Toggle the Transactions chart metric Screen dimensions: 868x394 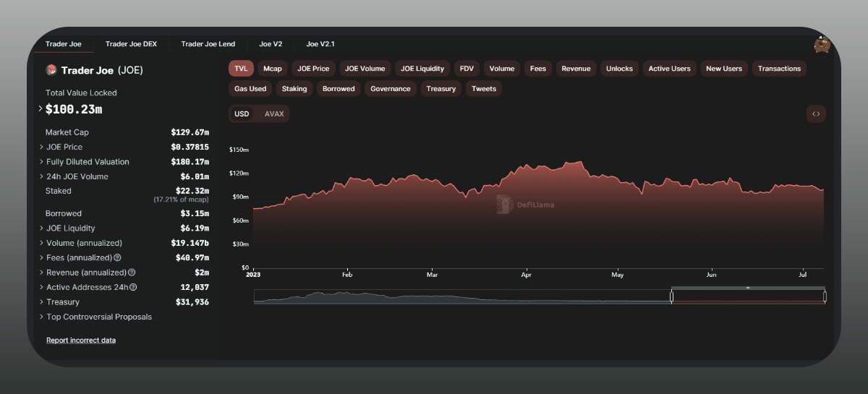[x=780, y=69]
